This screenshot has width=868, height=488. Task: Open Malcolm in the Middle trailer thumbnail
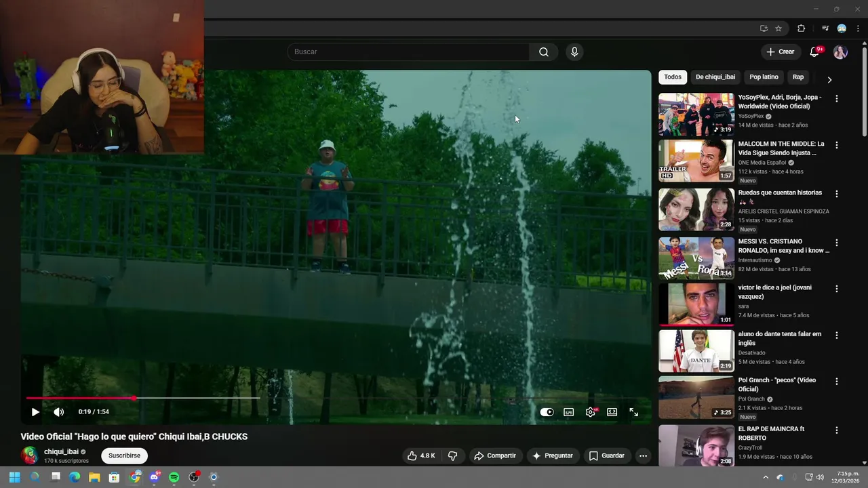tap(696, 161)
